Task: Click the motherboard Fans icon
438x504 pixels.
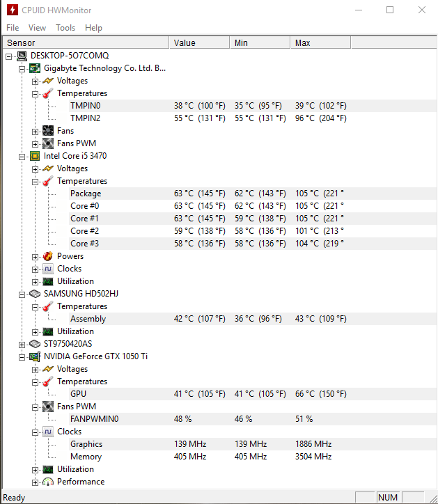Action: coord(48,131)
